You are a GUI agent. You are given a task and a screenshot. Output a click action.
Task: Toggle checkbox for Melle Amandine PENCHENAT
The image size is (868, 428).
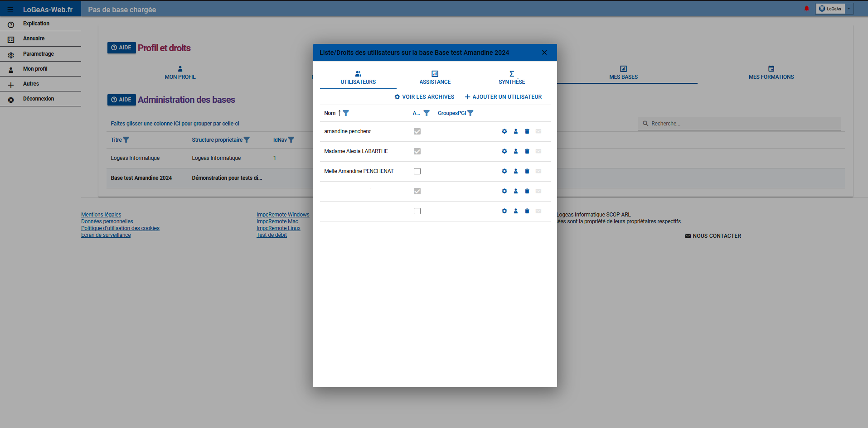point(417,171)
